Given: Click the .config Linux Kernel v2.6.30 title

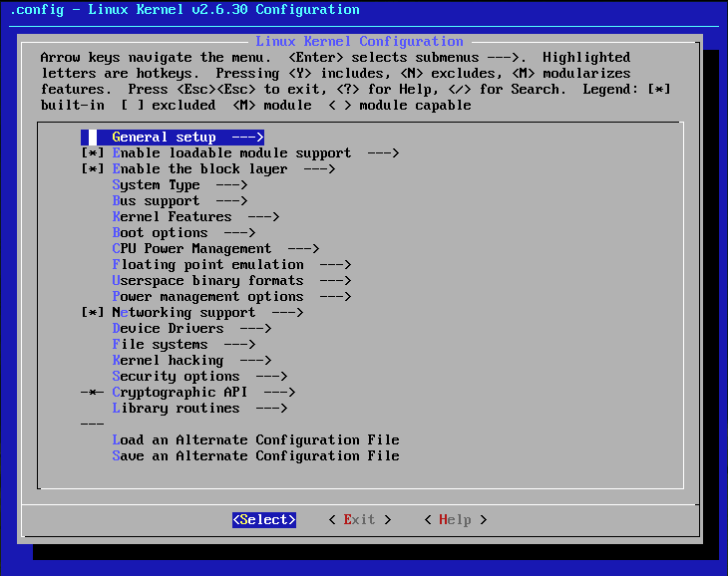Looking at the screenshot, I should [184, 10].
